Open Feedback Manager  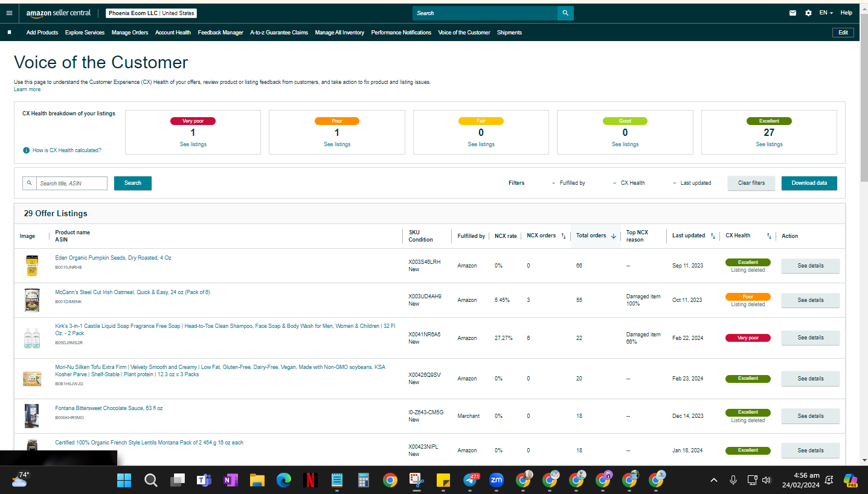[x=220, y=33]
